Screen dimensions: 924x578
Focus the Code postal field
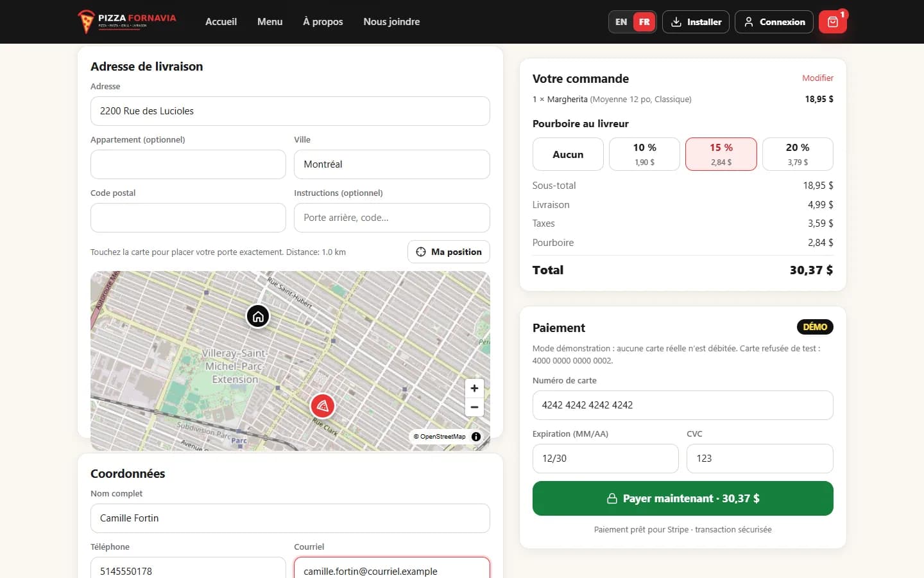(188, 218)
